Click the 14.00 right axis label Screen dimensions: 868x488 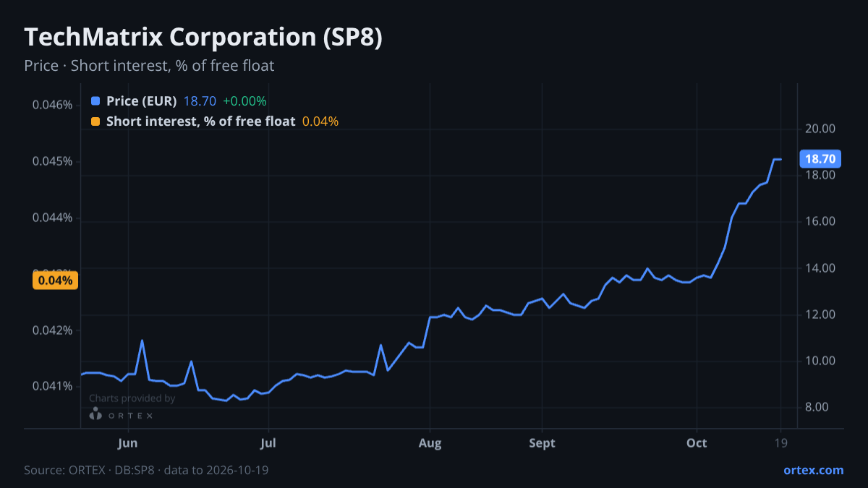tap(820, 268)
